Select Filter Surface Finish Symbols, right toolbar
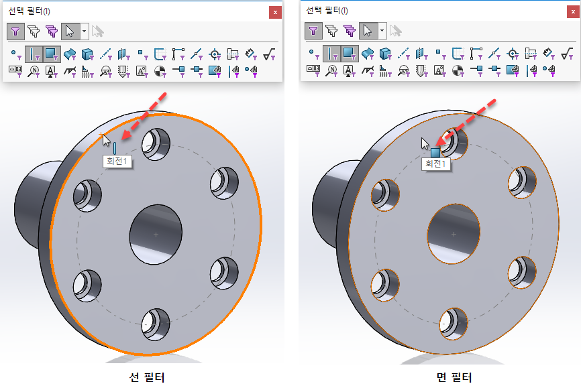This screenshot has width=581, height=392. (x=567, y=54)
